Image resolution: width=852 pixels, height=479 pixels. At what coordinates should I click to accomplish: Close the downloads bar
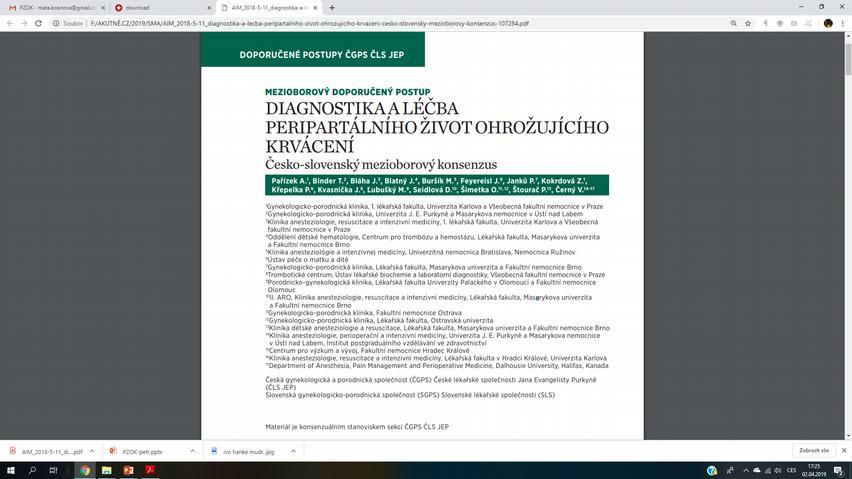pos(844,450)
